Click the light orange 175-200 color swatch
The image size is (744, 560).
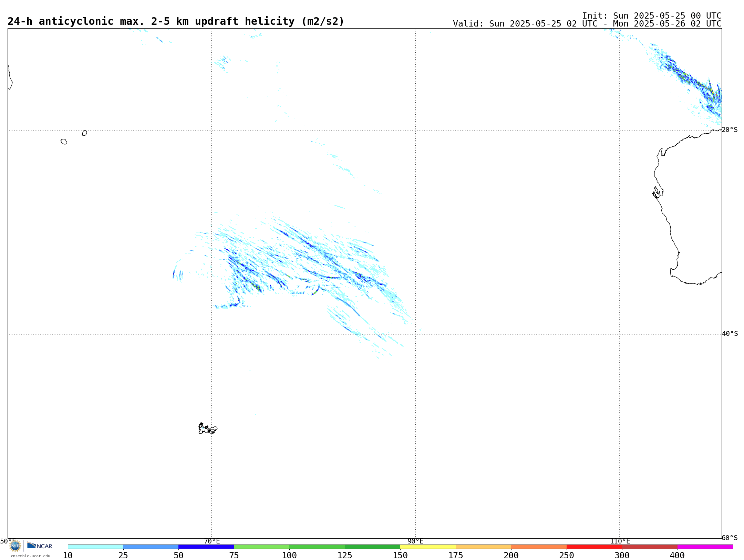pyautogui.click(x=484, y=547)
